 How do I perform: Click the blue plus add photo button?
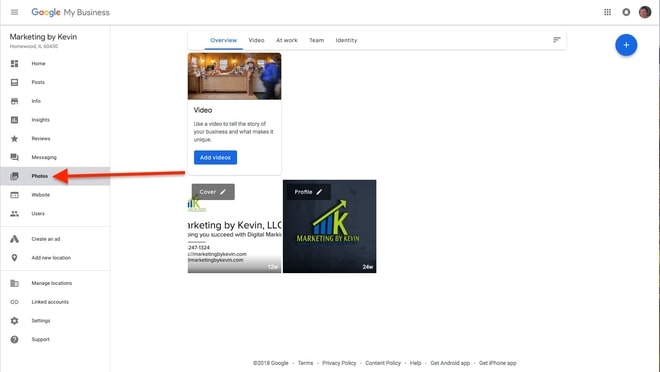coord(626,45)
